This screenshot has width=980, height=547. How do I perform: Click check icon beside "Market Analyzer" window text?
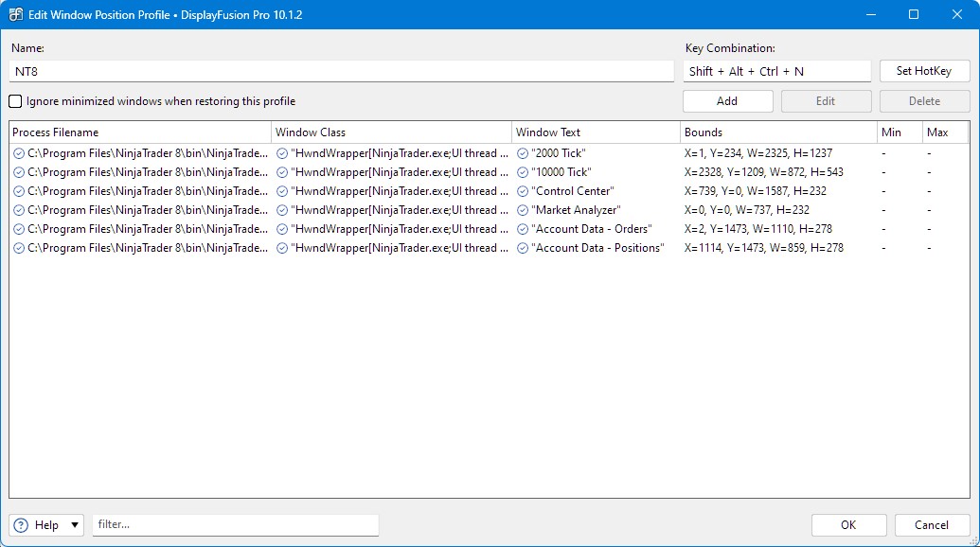tap(523, 210)
